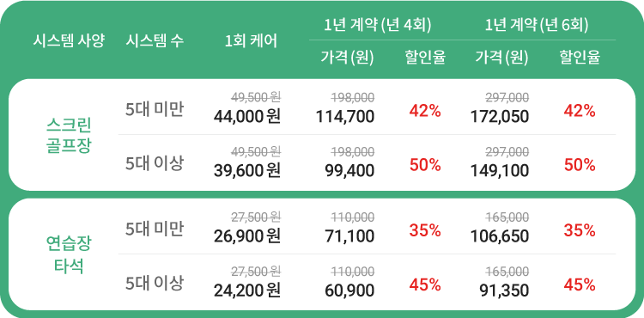Click the 60,900 four-visit contract price
The image size is (644, 318).
[349, 290]
